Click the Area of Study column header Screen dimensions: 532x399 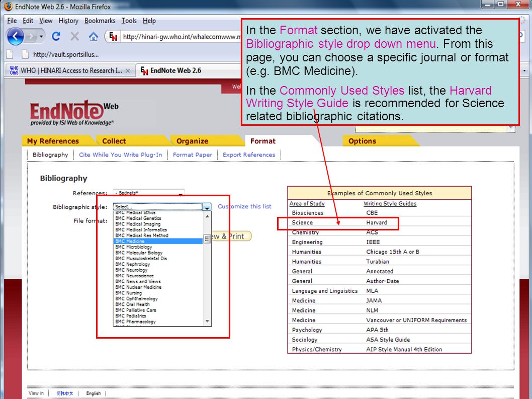point(307,203)
